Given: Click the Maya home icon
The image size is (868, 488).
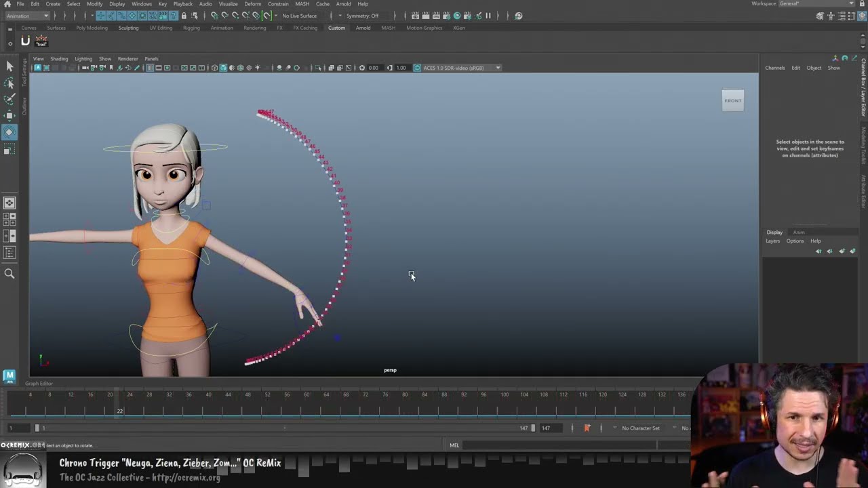Looking at the screenshot, I should 7,4.
